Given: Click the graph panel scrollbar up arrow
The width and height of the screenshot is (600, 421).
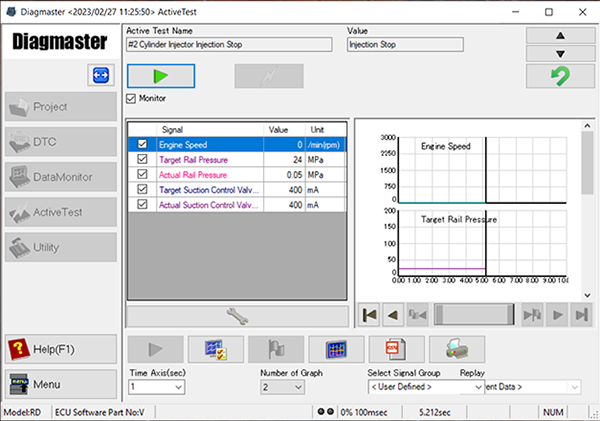Looking at the screenshot, I should click(x=587, y=126).
